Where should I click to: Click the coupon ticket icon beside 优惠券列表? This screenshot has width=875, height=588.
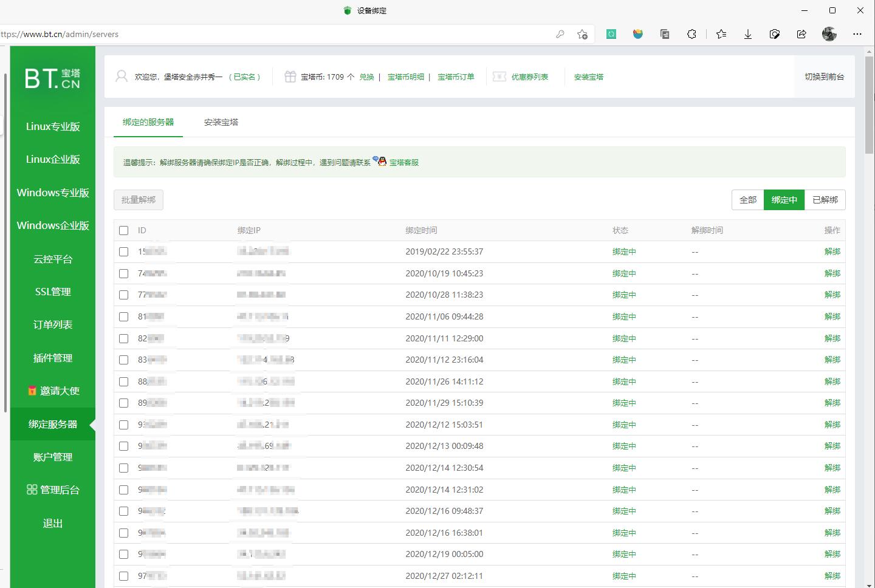tap(499, 77)
